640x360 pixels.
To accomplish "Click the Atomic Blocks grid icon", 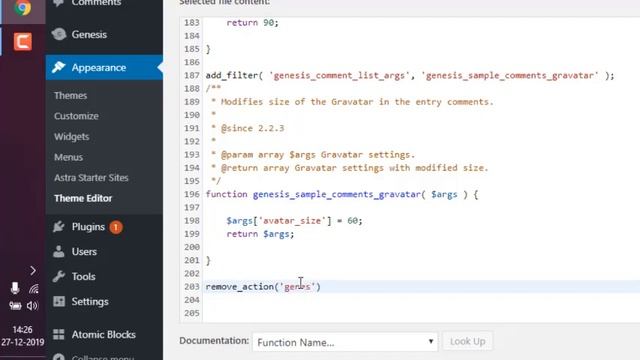I will coord(59,334).
